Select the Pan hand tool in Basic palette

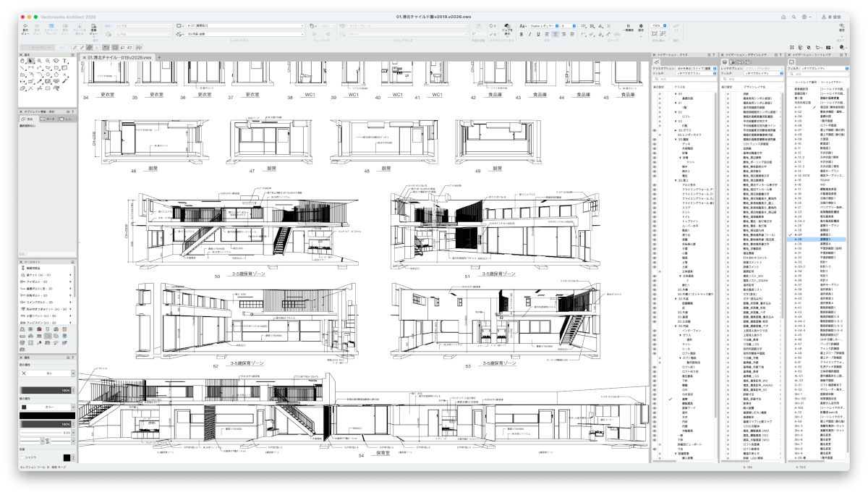coord(24,61)
